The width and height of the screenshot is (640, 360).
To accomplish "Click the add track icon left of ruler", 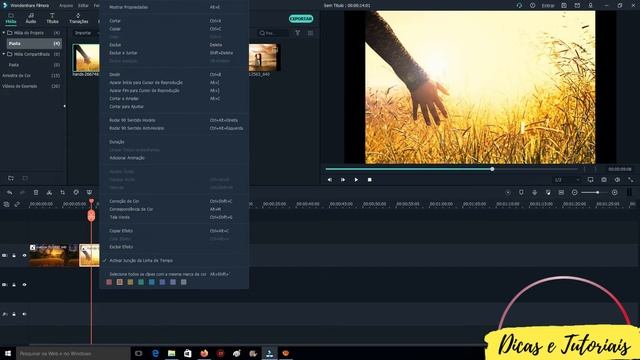I will [x=6, y=204].
